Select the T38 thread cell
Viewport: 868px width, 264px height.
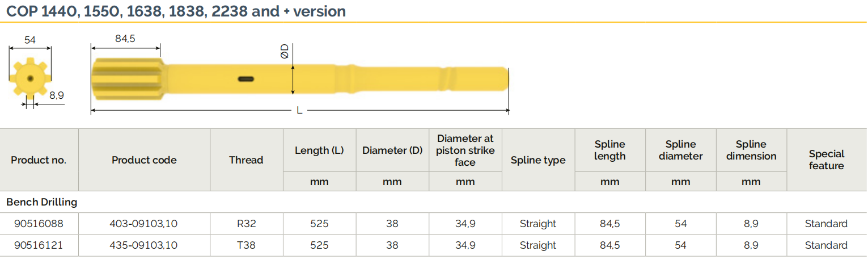click(x=246, y=245)
